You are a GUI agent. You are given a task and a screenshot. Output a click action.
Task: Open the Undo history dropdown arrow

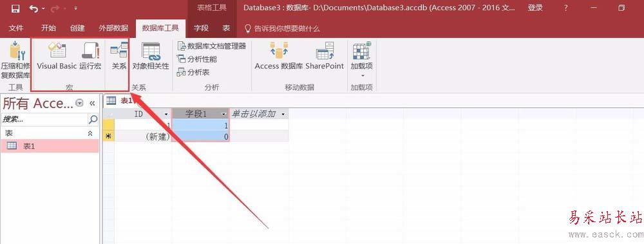pos(44,8)
